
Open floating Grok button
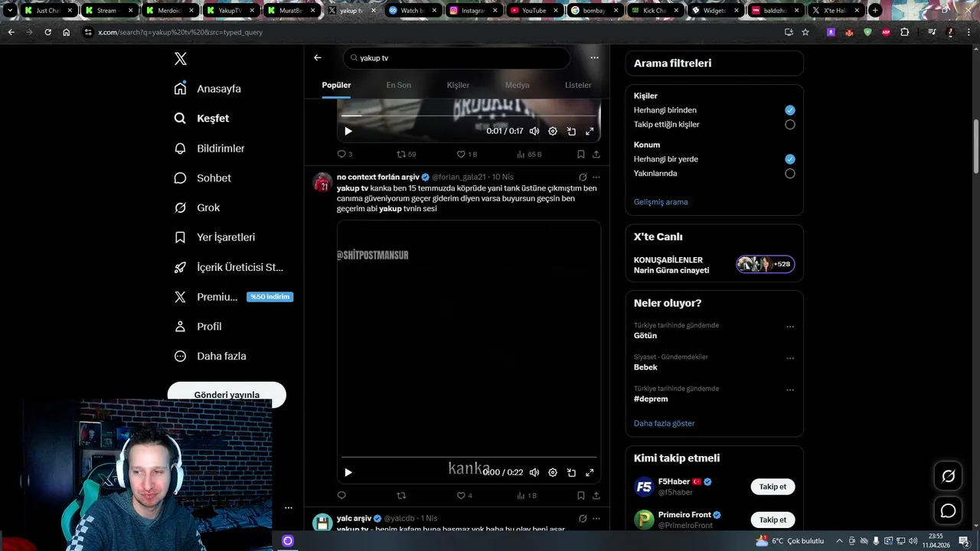coord(948,476)
